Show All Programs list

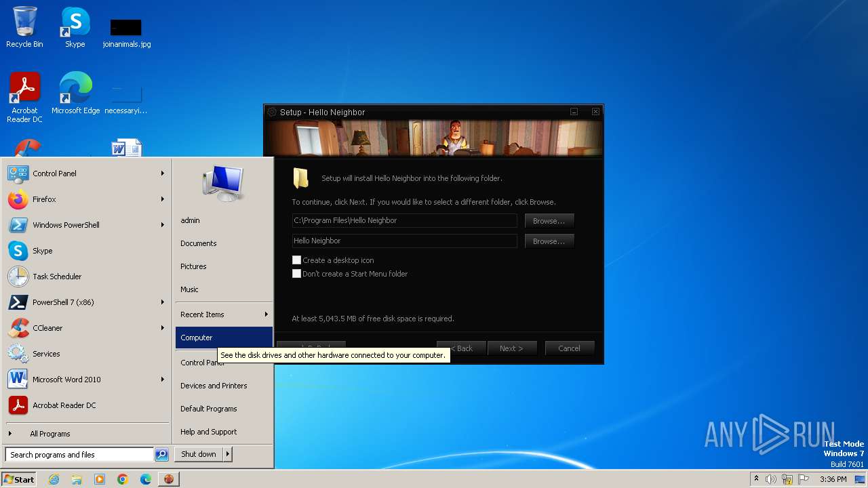point(87,434)
